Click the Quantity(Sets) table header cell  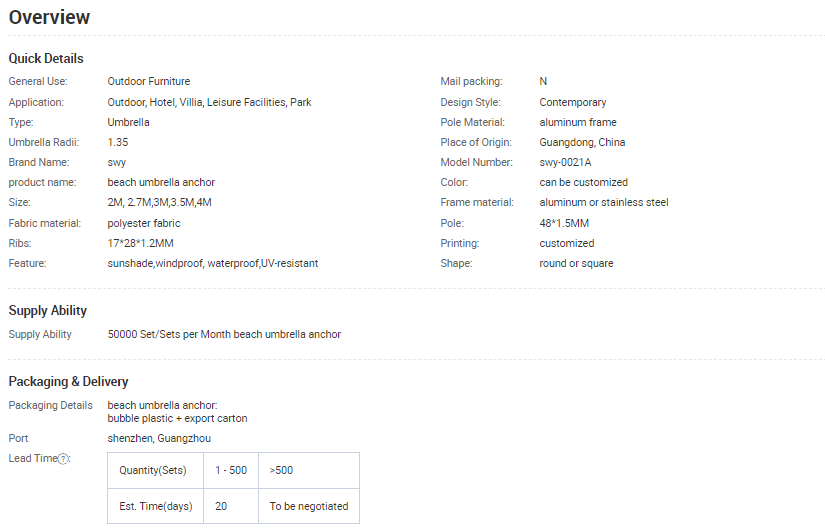(x=155, y=470)
